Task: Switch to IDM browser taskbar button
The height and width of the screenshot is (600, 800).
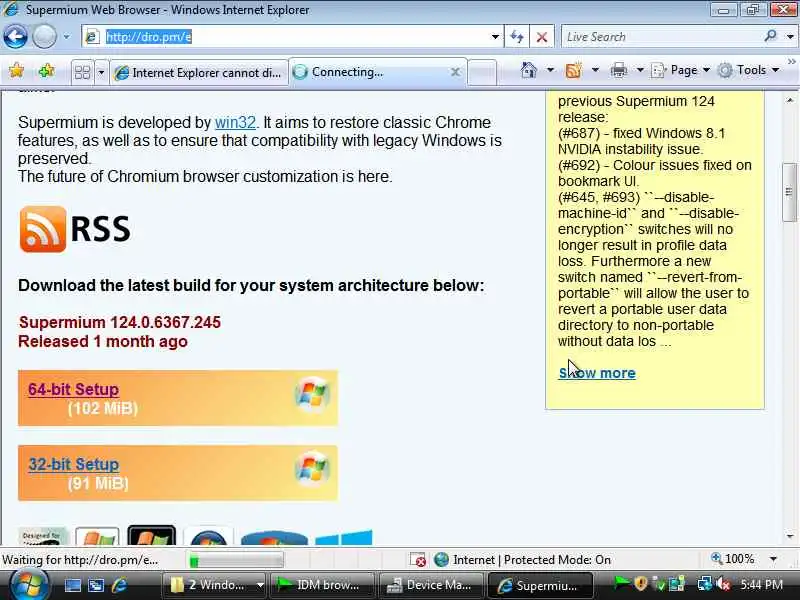Action: [x=321, y=585]
